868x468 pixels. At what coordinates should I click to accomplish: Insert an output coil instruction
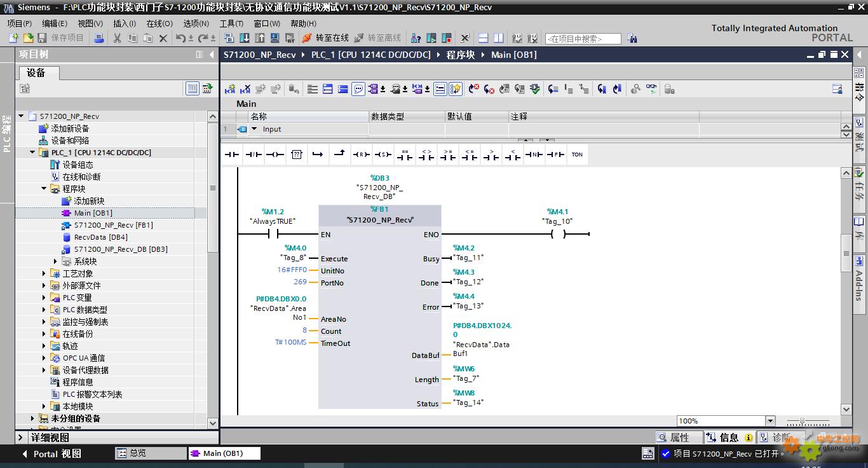point(275,155)
